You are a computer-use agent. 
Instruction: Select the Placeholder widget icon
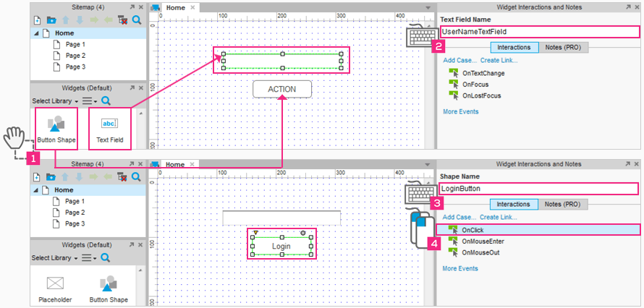coord(56,283)
